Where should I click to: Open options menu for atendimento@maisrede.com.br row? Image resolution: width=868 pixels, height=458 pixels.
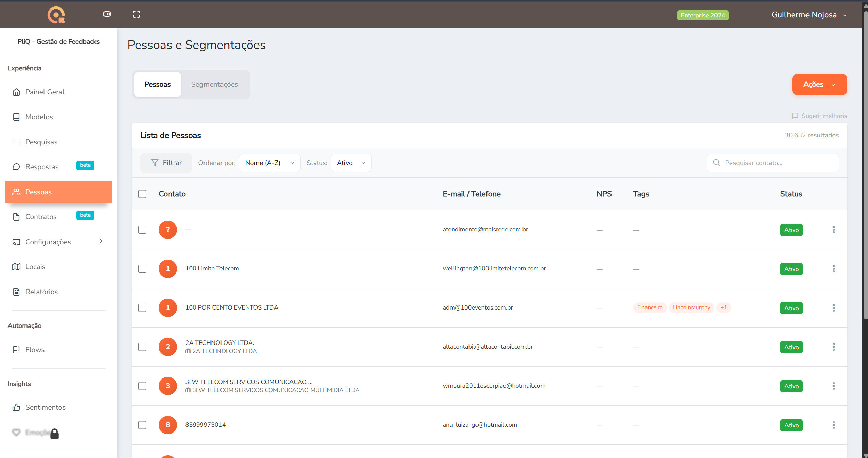(x=834, y=230)
